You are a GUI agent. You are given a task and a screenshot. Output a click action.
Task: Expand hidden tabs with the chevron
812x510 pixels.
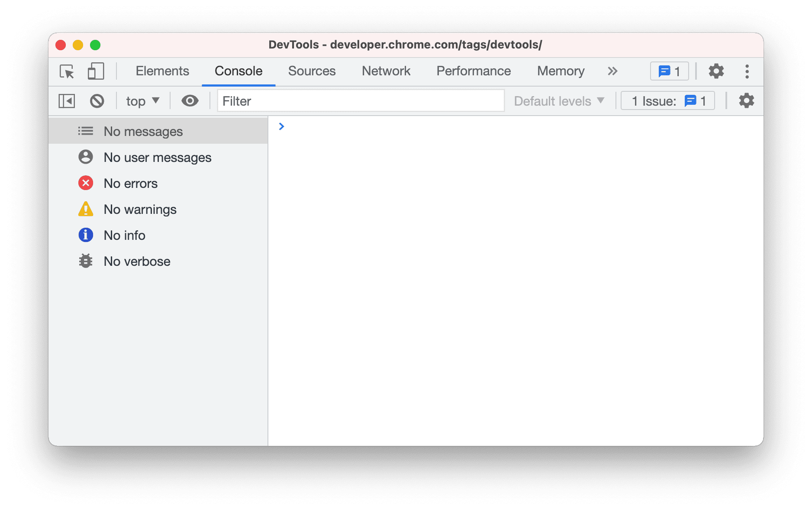click(612, 71)
